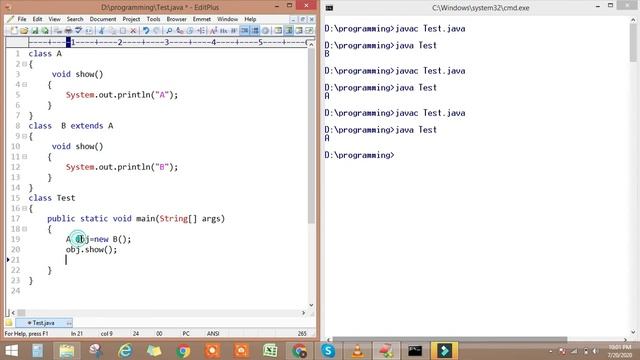Image resolution: width=640 pixels, height=360 pixels.
Task: Undo the last edit via toolbar
Action: pyautogui.click(x=146, y=31)
